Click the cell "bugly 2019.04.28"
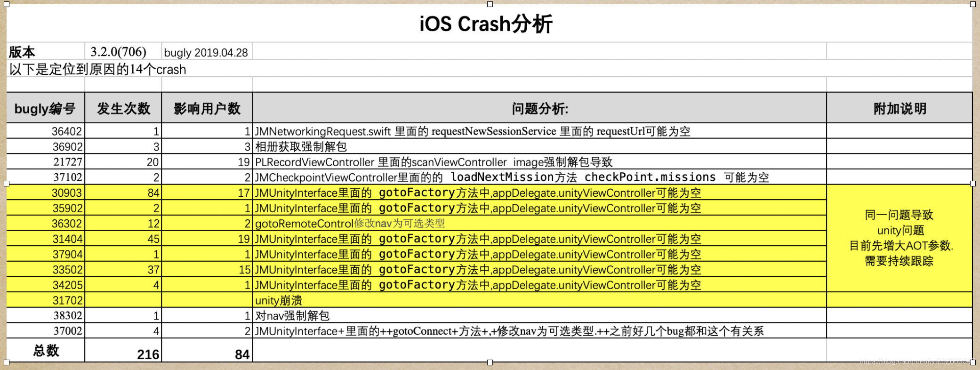The height and width of the screenshot is (370, 980). (x=207, y=51)
